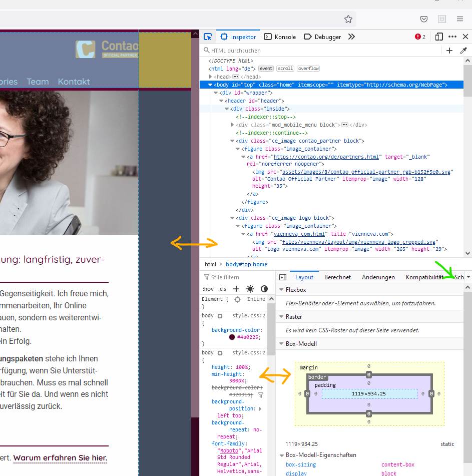Open the Pocket save icon

pyautogui.click(x=423, y=19)
